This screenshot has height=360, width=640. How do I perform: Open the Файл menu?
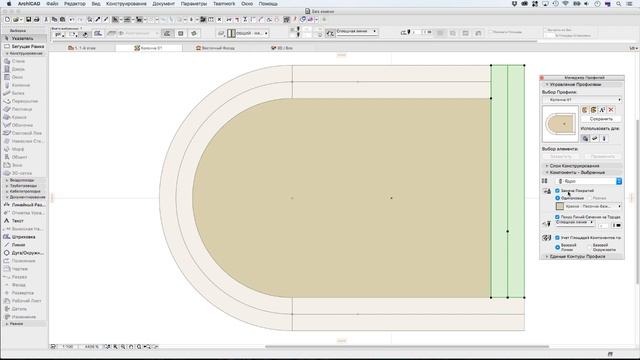pos(52,4)
